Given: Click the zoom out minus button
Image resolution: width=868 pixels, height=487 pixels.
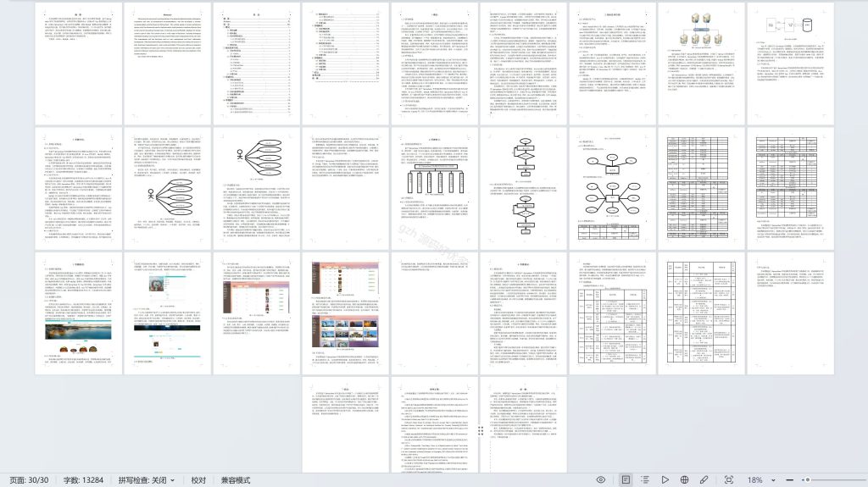Looking at the screenshot, I should [x=789, y=480].
